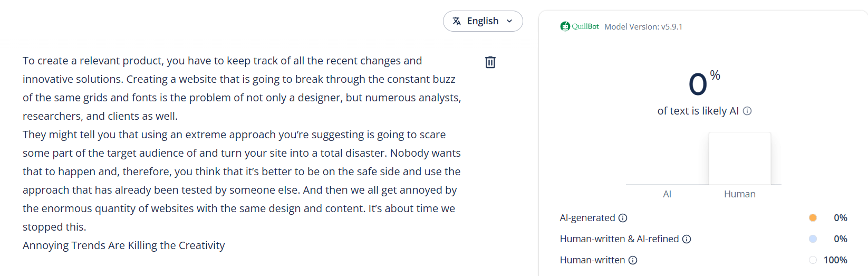Click the Human label under the chart

point(739,194)
